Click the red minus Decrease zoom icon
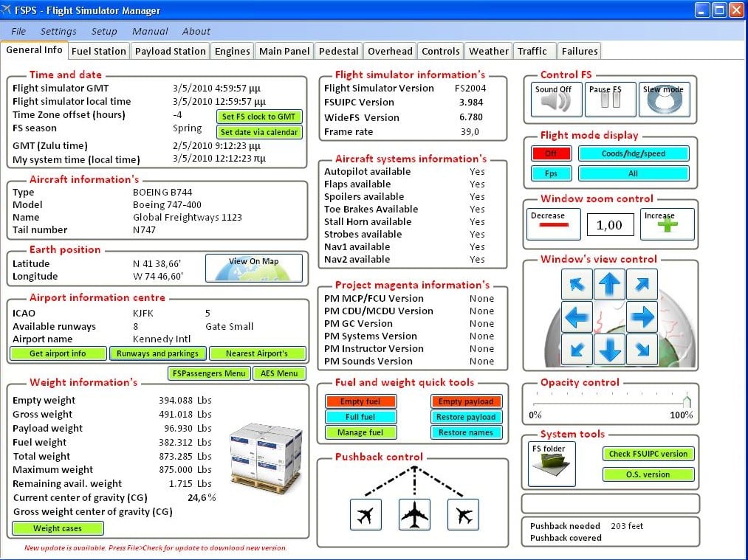This screenshot has height=560, width=748. 548,224
